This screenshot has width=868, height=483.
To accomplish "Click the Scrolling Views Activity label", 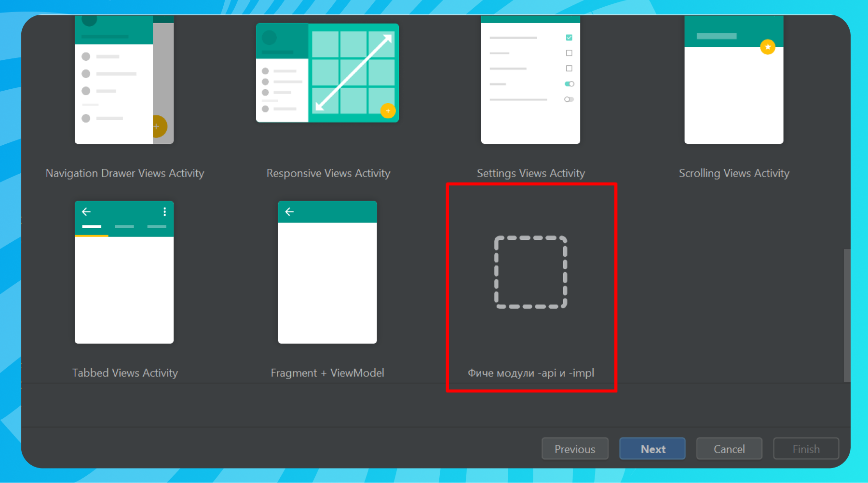I will (734, 173).
